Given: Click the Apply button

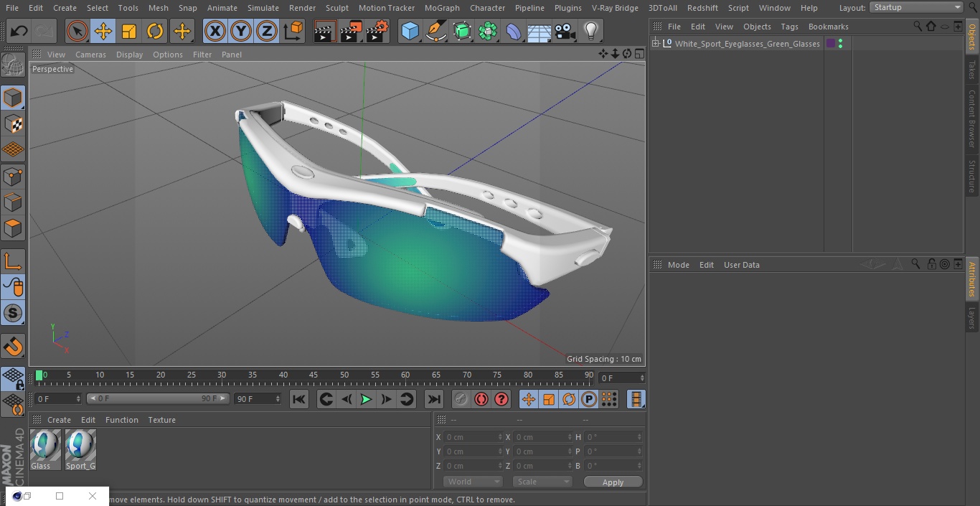Looking at the screenshot, I should [613, 482].
